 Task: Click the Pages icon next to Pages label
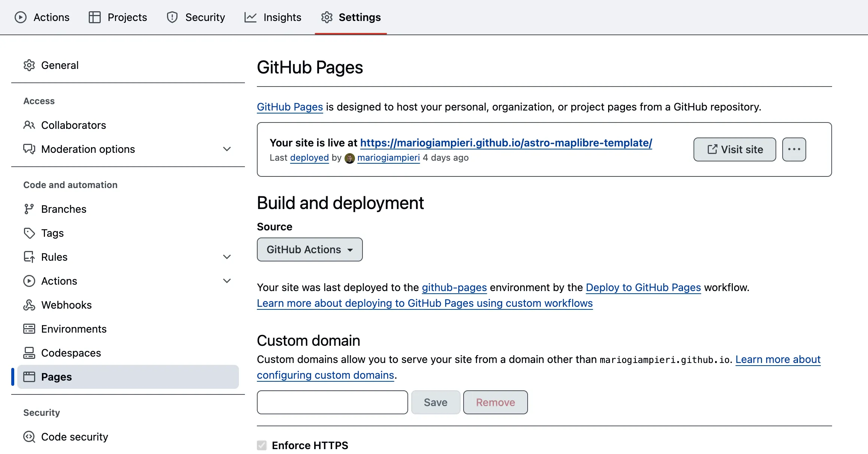point(29,377)
